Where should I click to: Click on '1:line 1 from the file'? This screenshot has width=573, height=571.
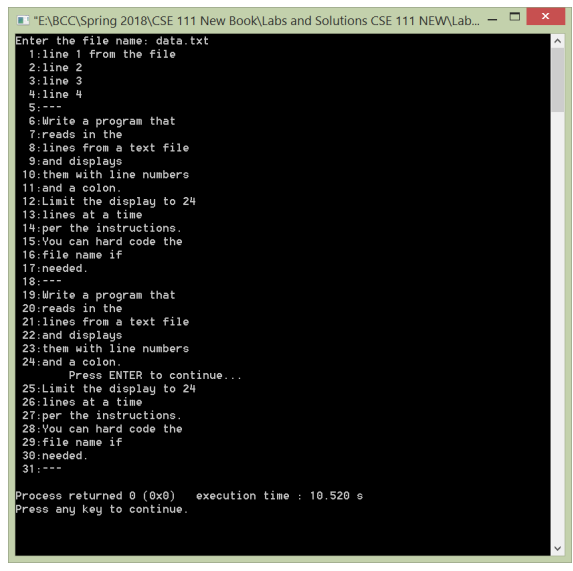click(102, 54)
